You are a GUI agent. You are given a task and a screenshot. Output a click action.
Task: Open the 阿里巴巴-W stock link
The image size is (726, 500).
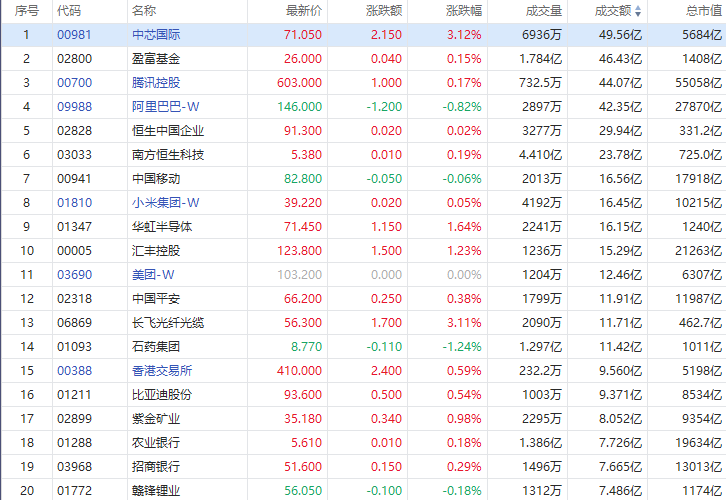coord(166,107)
